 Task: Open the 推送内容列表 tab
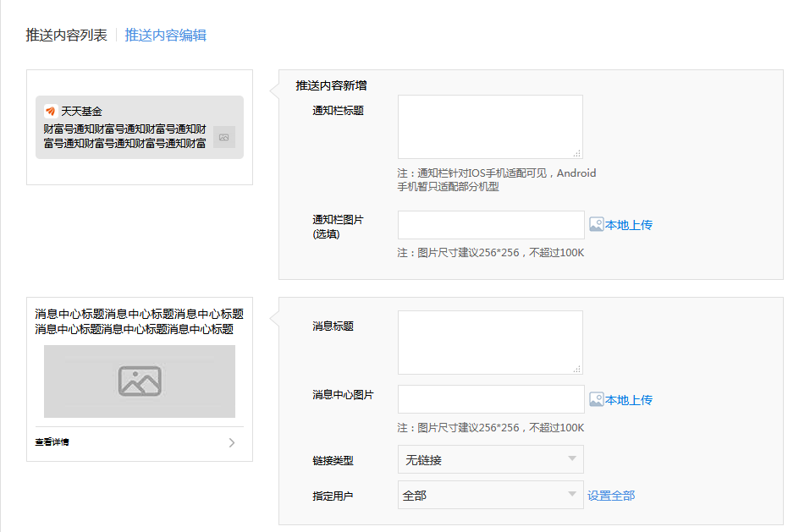[66, 36]
